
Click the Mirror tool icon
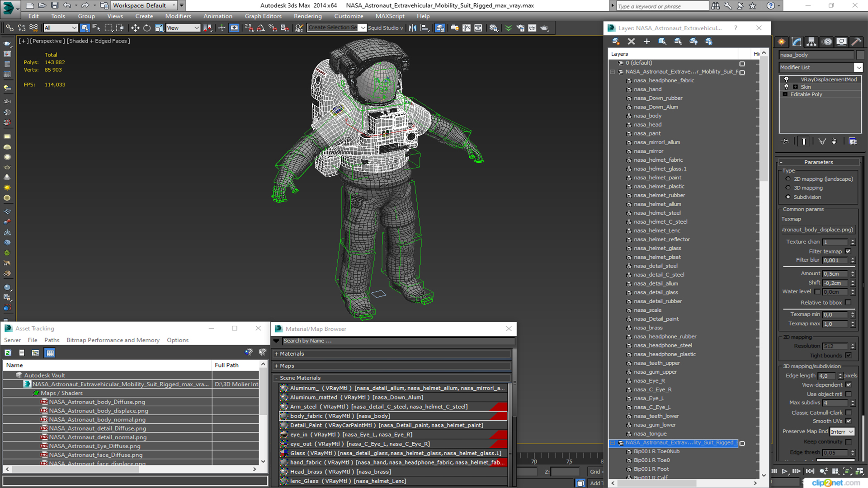coord(412,28)
